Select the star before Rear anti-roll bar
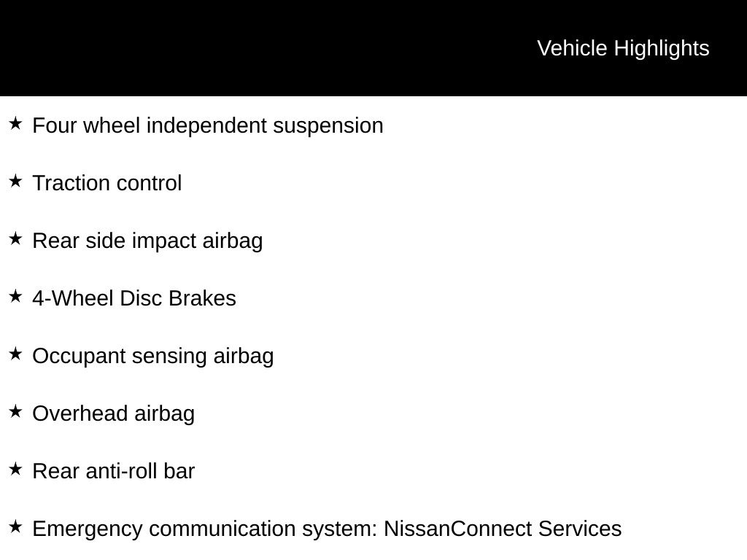Image resolution: width=747 pixels, height=560 pixels. 15,470
